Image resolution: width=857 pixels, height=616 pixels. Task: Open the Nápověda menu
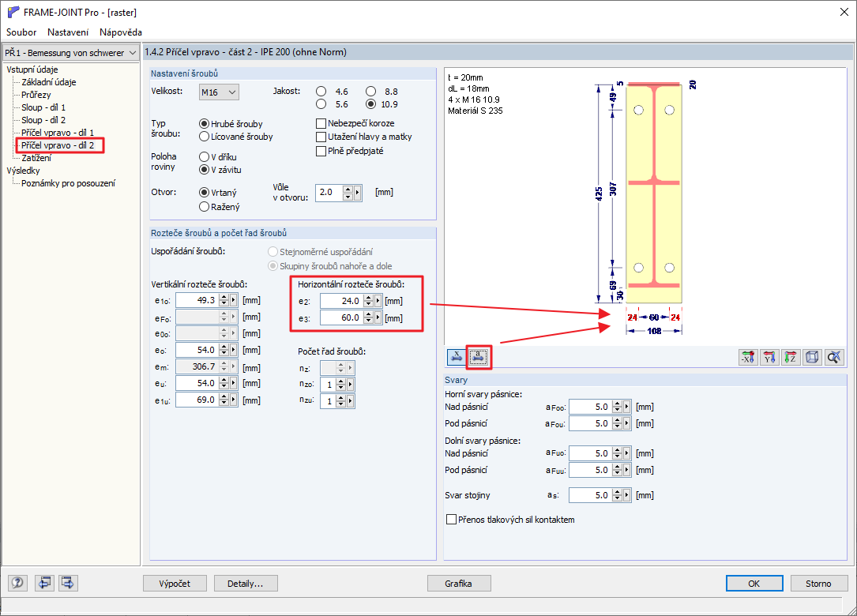pyautogui.click(x=121, y=32)
